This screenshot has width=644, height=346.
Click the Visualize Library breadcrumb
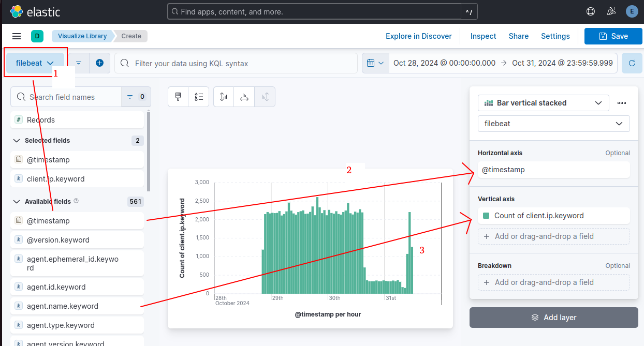tap(83, 36)
